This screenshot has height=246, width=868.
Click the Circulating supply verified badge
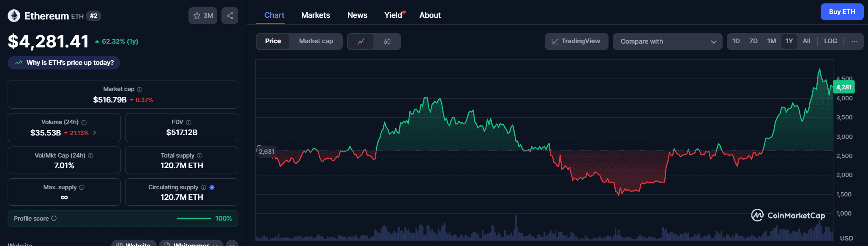[x=212, y=187]
